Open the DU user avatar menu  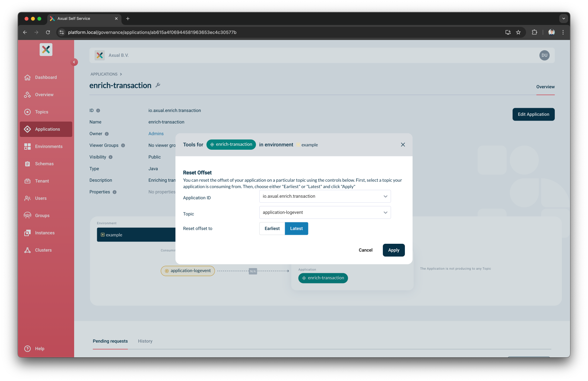point(545,55)
